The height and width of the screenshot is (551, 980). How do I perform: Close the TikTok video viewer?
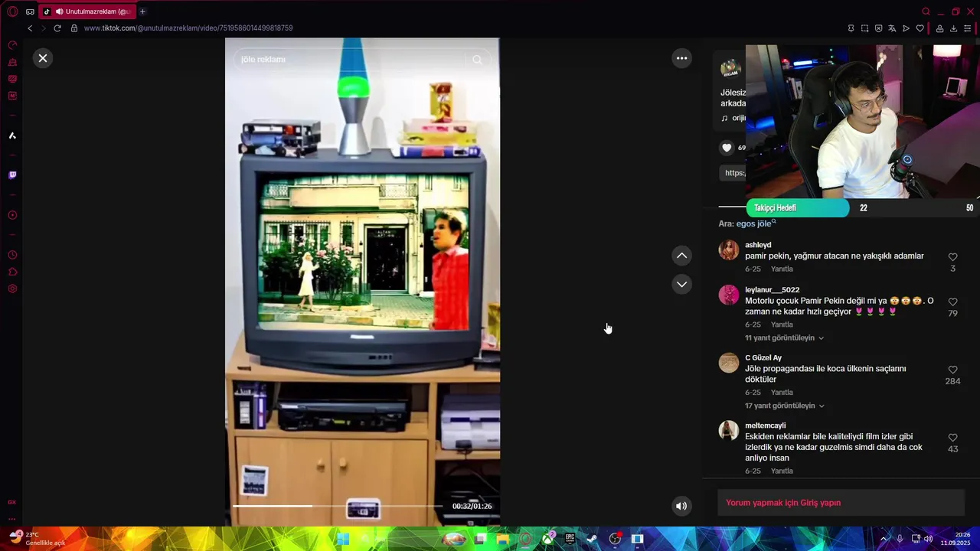[43, 58]
